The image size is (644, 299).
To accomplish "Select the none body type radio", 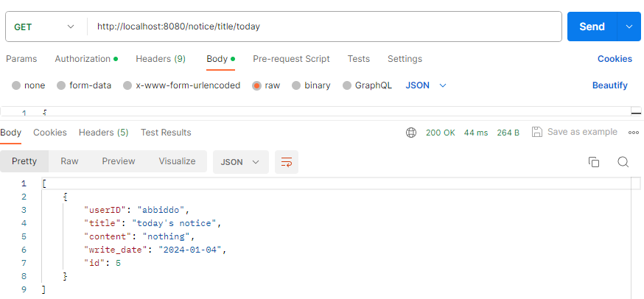I will point(16,85).
